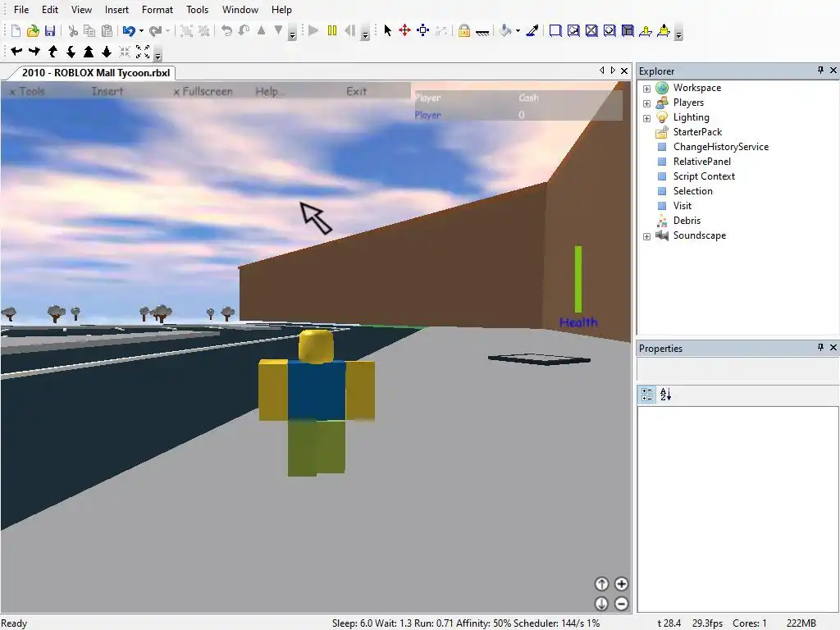Click the blue Undo arrow
Screen dimensions: 840x630
click(x=129, y=31)
